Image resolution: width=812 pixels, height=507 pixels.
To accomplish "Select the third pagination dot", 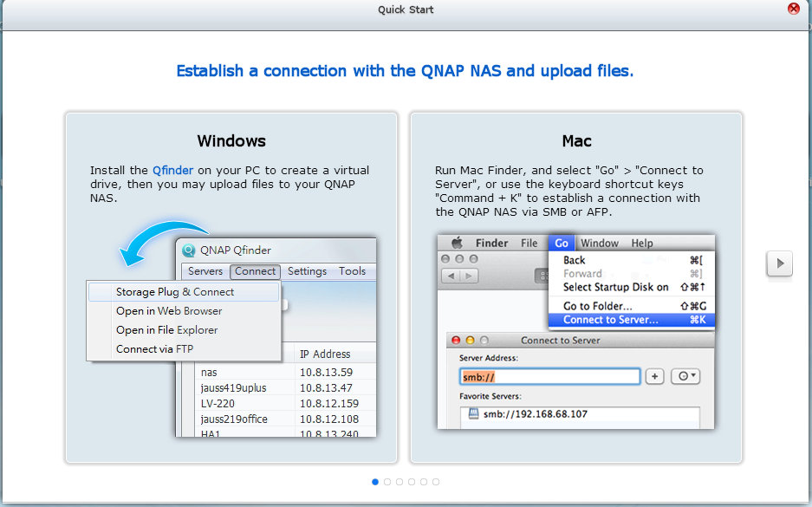I will click(400, 482).
